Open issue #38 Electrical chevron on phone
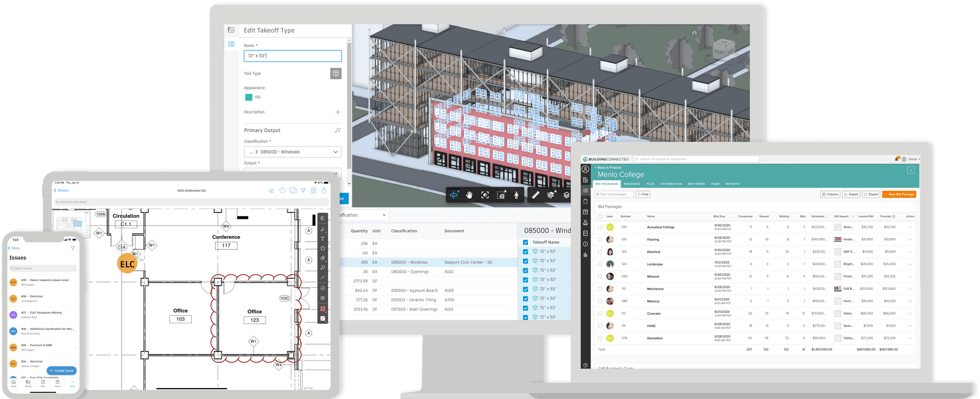Screen dimensions: 980x399 (76, 299)
